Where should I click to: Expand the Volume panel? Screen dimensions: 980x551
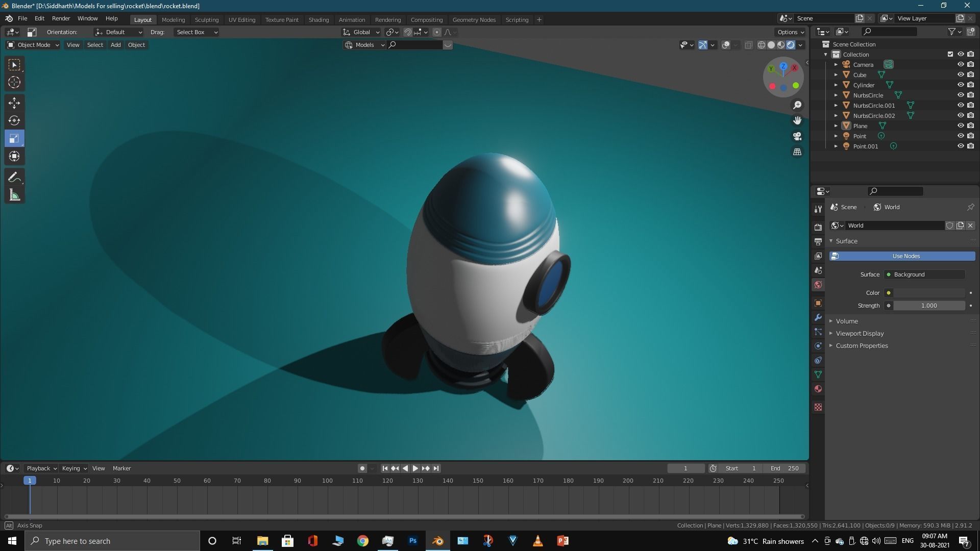coord(847,321)
